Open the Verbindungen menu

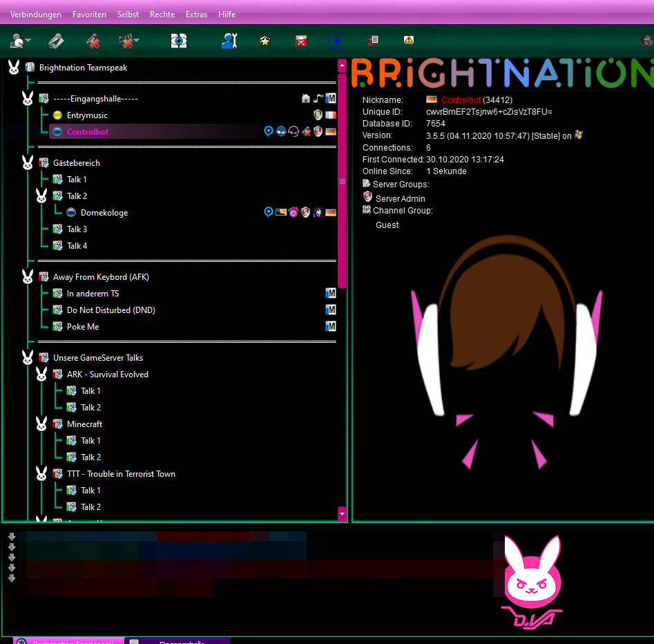[36, 15]
